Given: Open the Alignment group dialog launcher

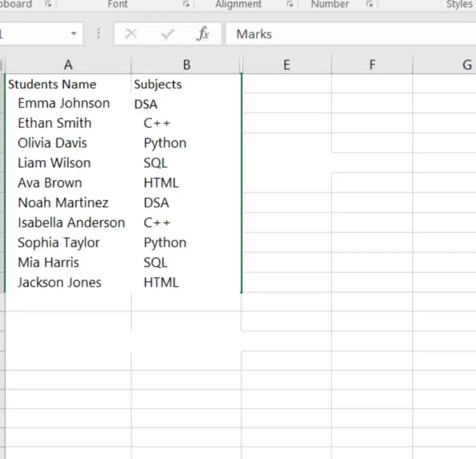Looking at the screenshot, I should (290, 4).
